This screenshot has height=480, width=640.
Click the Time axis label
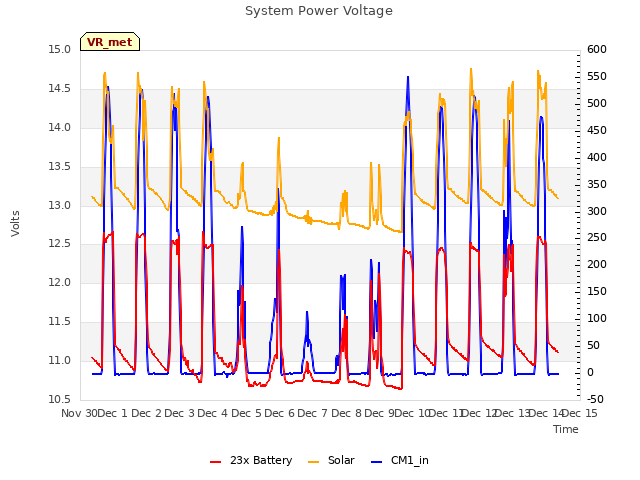click(x=566, y=429)
